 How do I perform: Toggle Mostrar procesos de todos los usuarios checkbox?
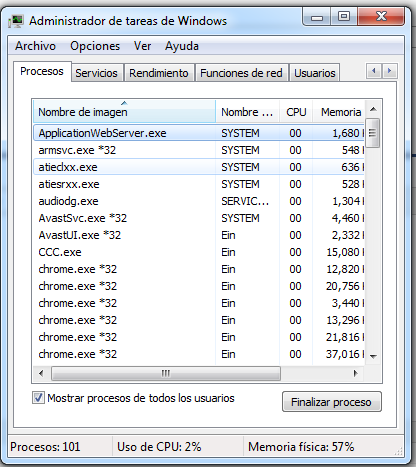38,398
